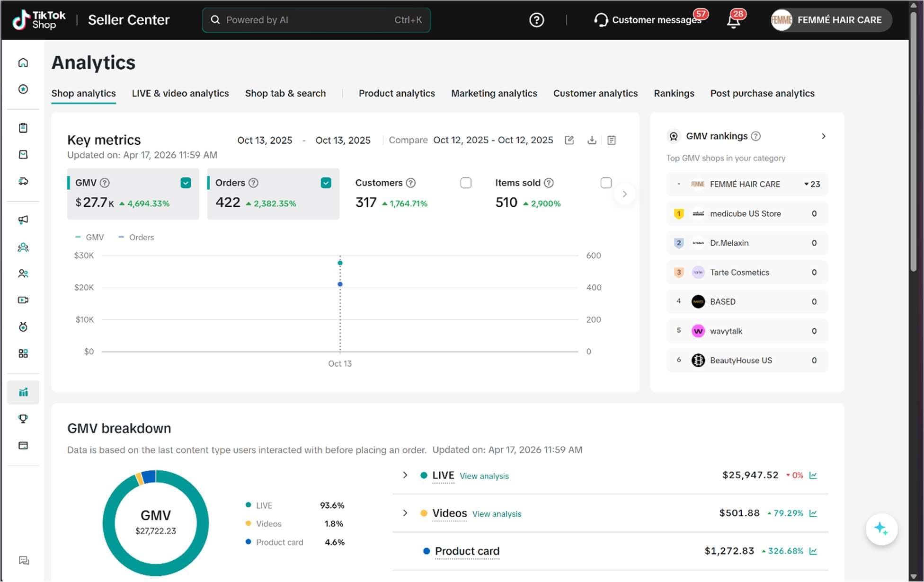Click the edit compare date icon
Image resolution: width=924 pixels, height=582 pixels.
[x=569, y=140]
